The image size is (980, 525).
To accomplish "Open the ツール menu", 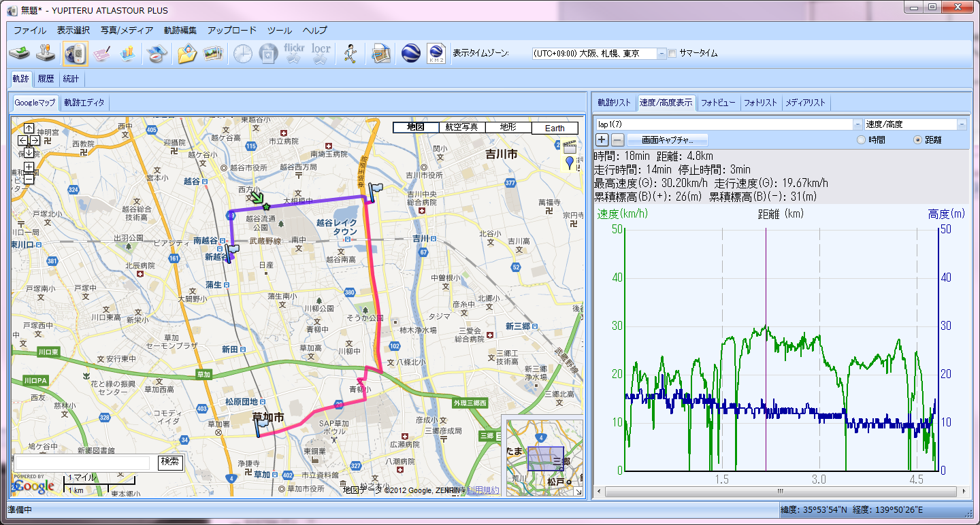I will 280,30.
